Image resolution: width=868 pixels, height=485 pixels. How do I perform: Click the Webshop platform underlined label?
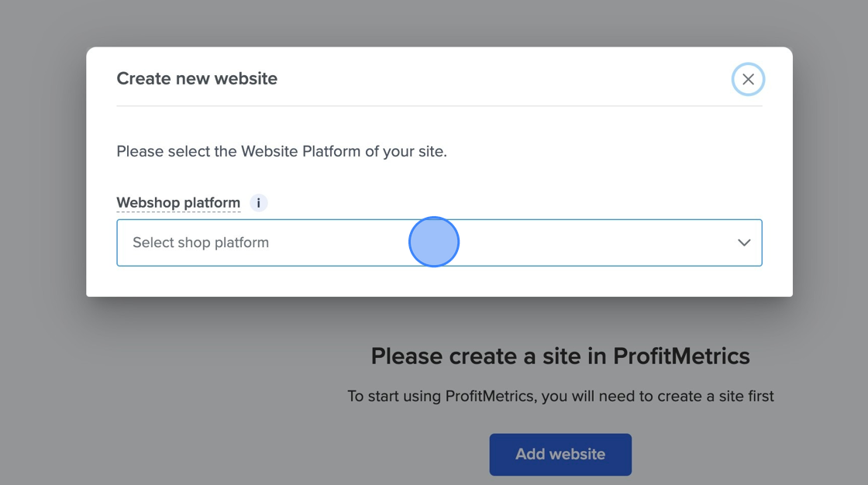pyautogui.click(x=178, y=202)
